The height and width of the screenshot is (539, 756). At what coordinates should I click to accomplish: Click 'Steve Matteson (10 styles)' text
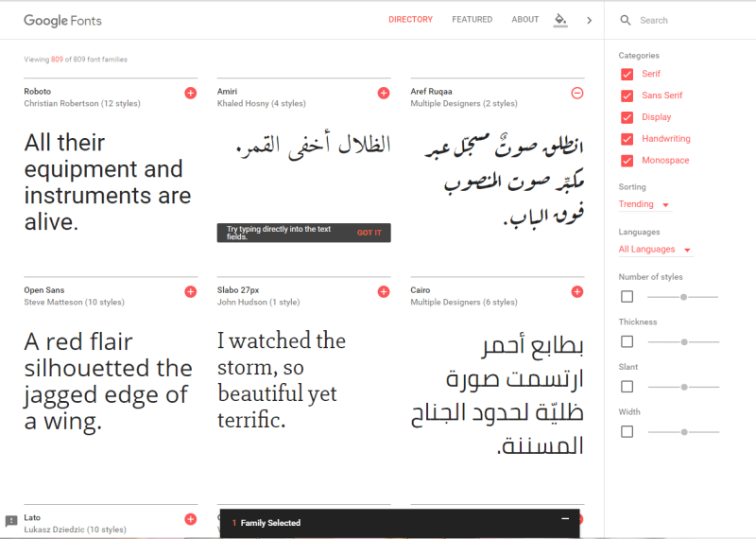point(75,302)
